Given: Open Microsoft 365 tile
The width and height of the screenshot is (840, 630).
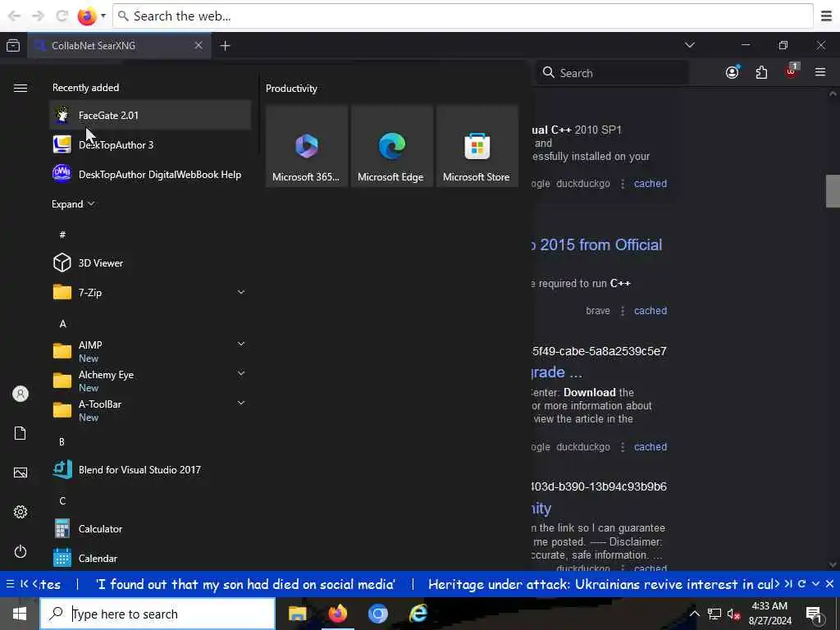Looking at the screenshot, I should pos(307,146).
